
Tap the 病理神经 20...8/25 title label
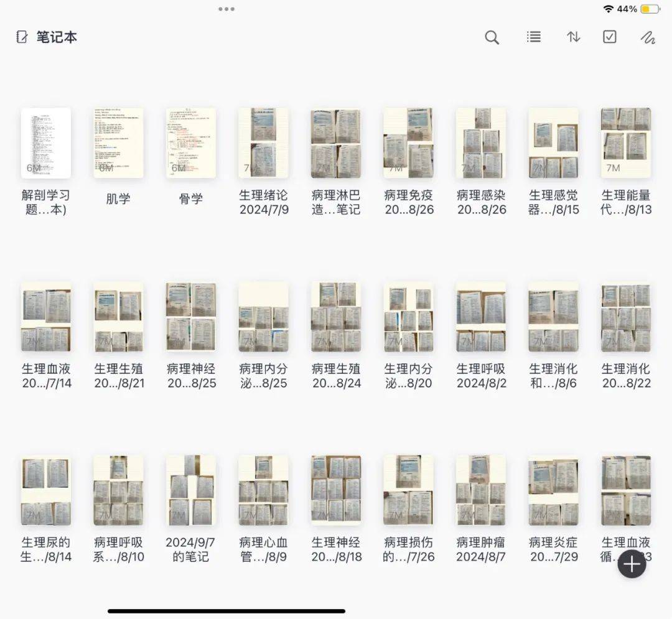point(191,376)
